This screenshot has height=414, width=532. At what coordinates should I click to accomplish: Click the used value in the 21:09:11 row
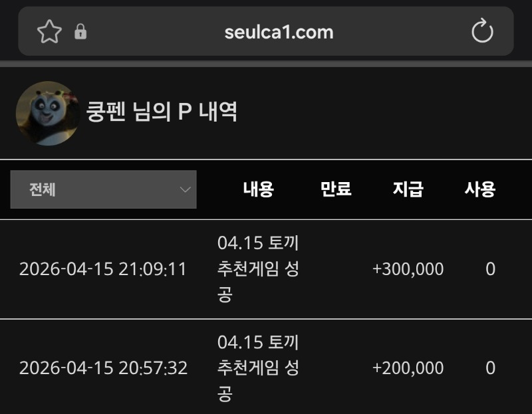[490, 269]
